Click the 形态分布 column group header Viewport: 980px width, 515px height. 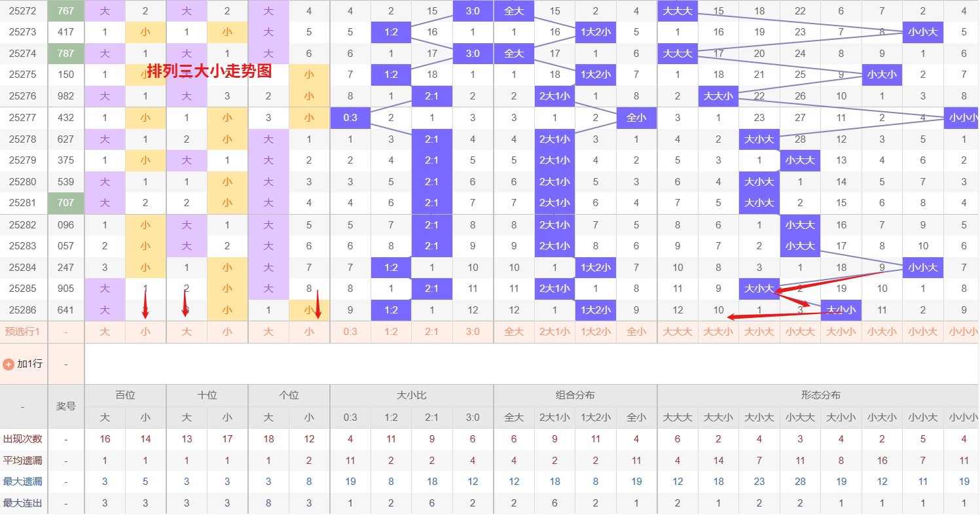pos(821,395)
